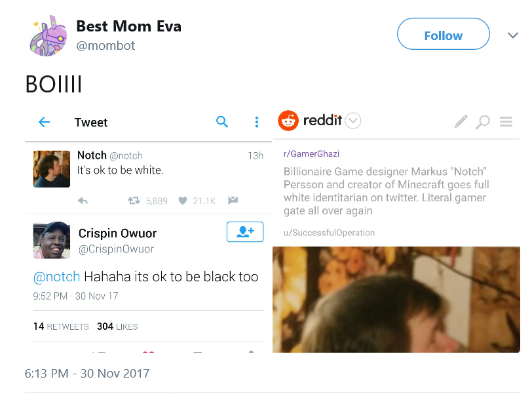Like Notch's tweet with heart icon
This screenshot has height=394, width=532.
click(x=183, y=201)
